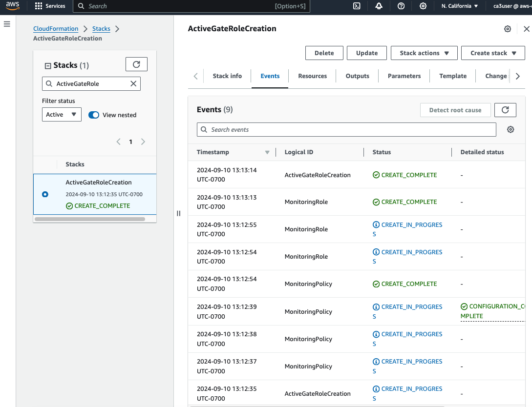The image size is (532, 407).
Task: Click the Delete stack button
Action: [324, 53]
